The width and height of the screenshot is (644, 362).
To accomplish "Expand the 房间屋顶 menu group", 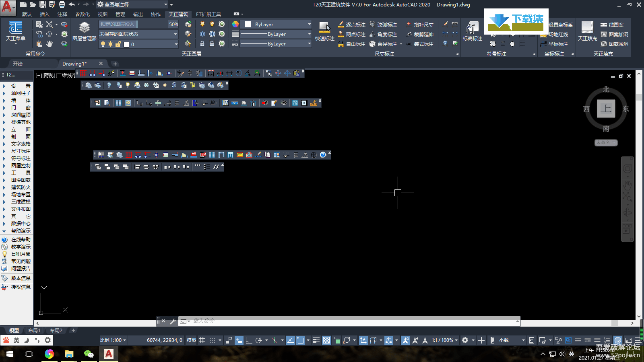I will [x=16, y=115].
